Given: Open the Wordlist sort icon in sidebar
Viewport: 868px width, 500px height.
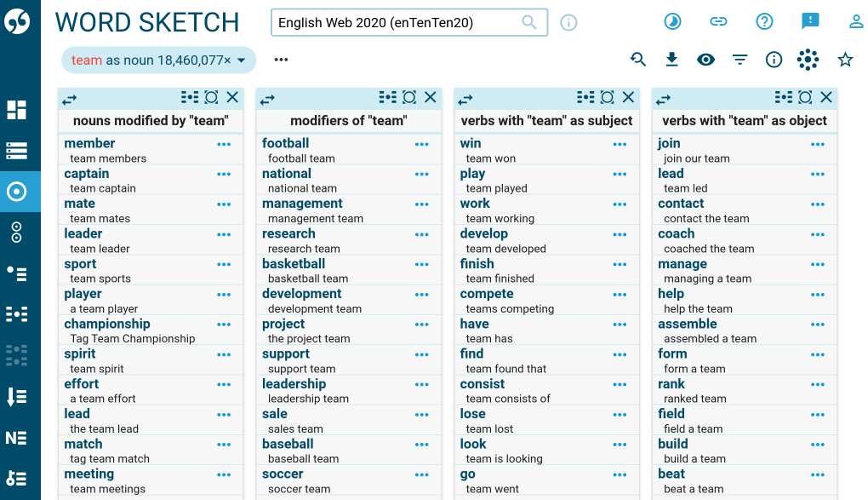Looking at the screenshot, I should coord(16,397).
